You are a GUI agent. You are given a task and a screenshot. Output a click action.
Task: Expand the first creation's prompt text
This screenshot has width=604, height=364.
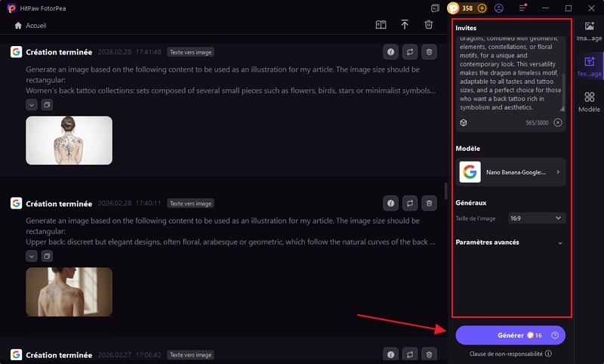32,105
